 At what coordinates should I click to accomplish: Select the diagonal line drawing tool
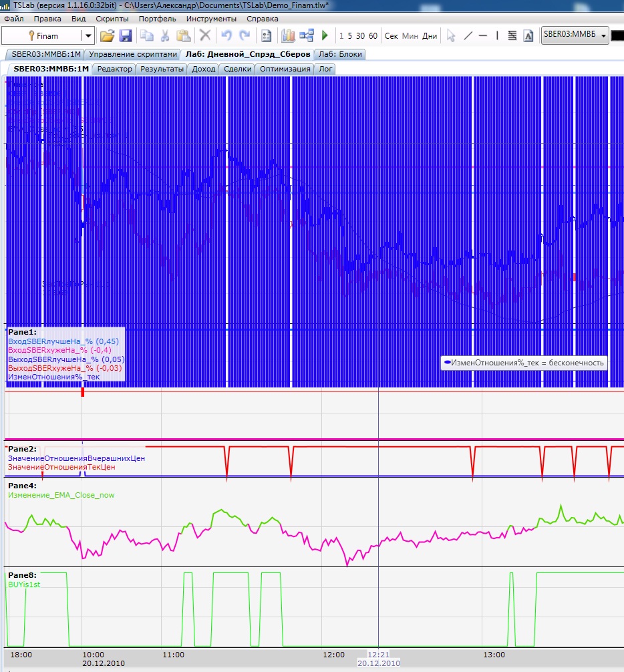pos(468,36)
